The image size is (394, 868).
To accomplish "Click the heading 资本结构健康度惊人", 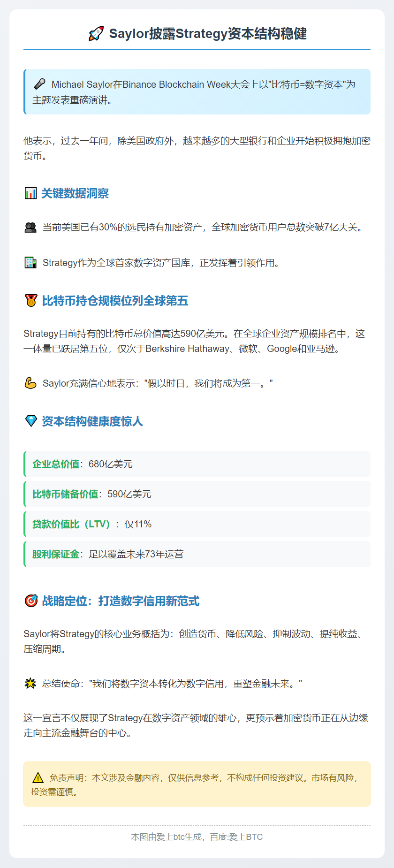I will pos(92,421).
